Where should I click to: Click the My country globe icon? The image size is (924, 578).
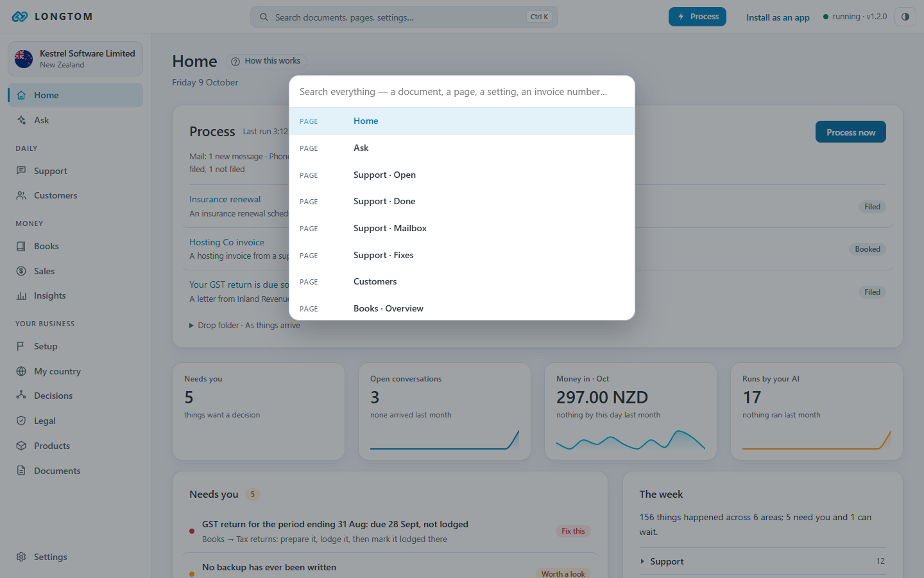pos(21,371)
